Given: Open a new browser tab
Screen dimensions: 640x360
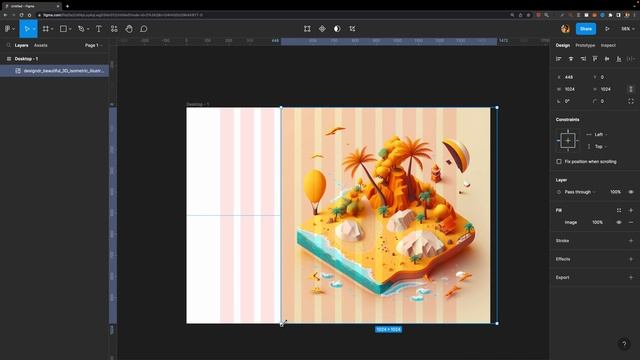Looking at the screenshot, I should [67, 6].
